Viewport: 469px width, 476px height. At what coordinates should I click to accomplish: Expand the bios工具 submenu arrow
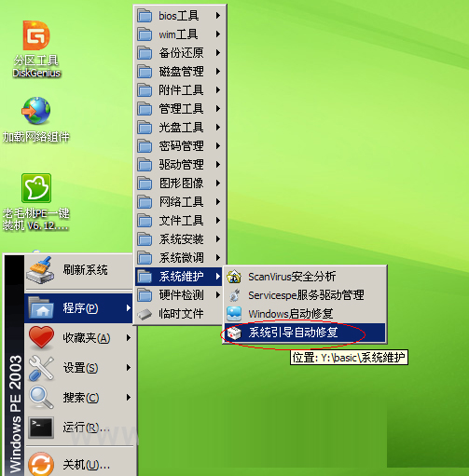coord(218,16)
